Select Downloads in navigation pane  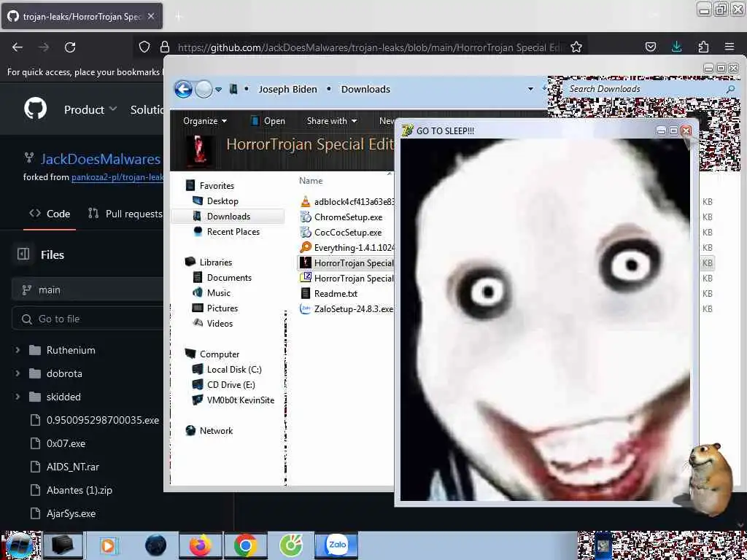(228, 216)
